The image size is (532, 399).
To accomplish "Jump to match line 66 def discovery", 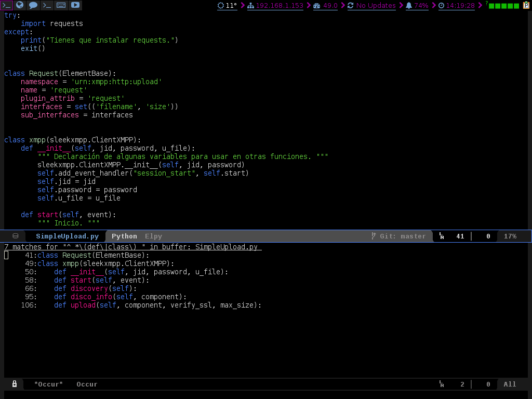I will tap(81, 288).
